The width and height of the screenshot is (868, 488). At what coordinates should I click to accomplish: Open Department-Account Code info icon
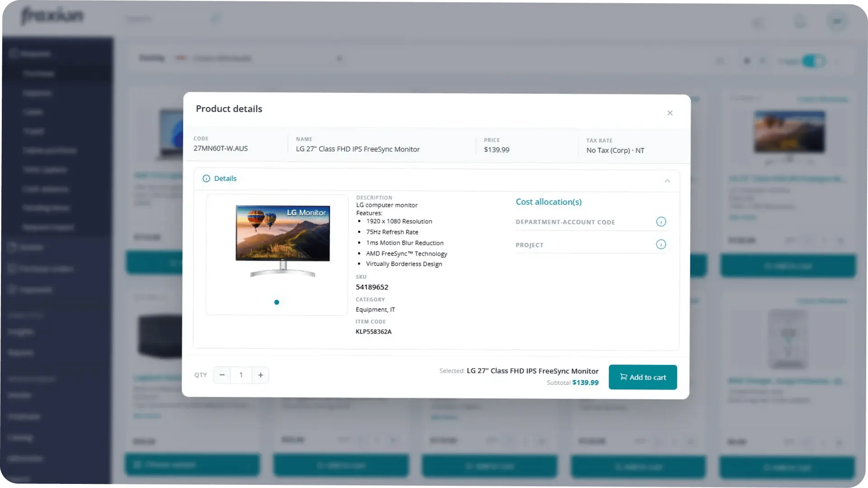[661, 222]
